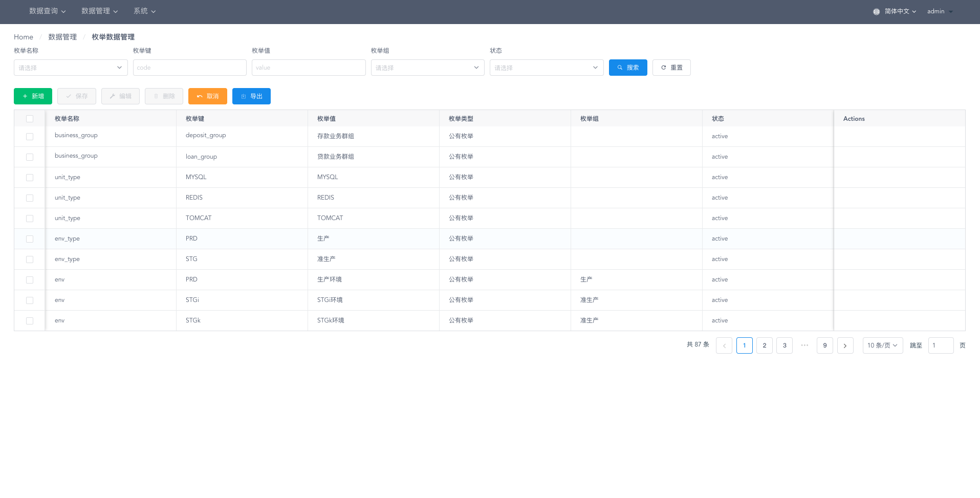Check the env PRD 生产环境 row checkbox

click(30, 280)
